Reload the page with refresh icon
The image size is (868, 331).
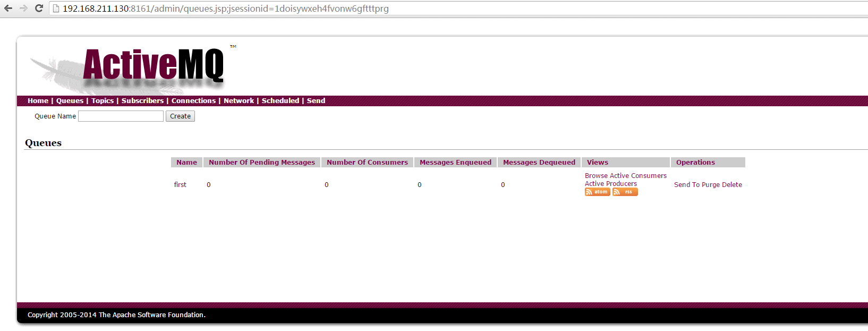[x=39, y=9]
